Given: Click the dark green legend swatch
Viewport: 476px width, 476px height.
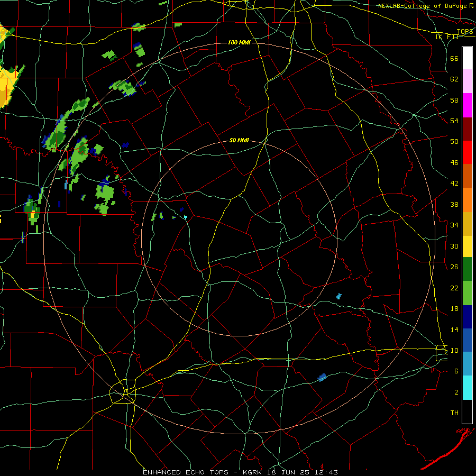Looking at the screenshot, I should [x=467, y=269].
